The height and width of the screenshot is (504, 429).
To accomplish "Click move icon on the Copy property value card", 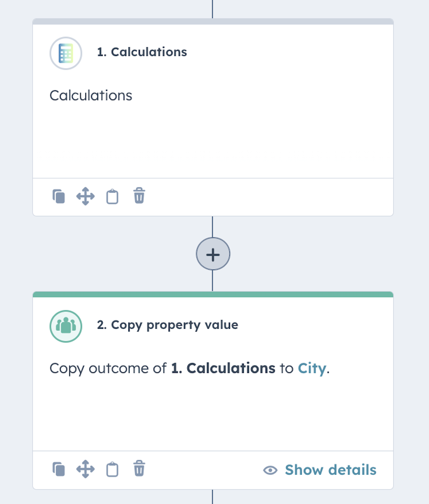I will click(85, 469).
